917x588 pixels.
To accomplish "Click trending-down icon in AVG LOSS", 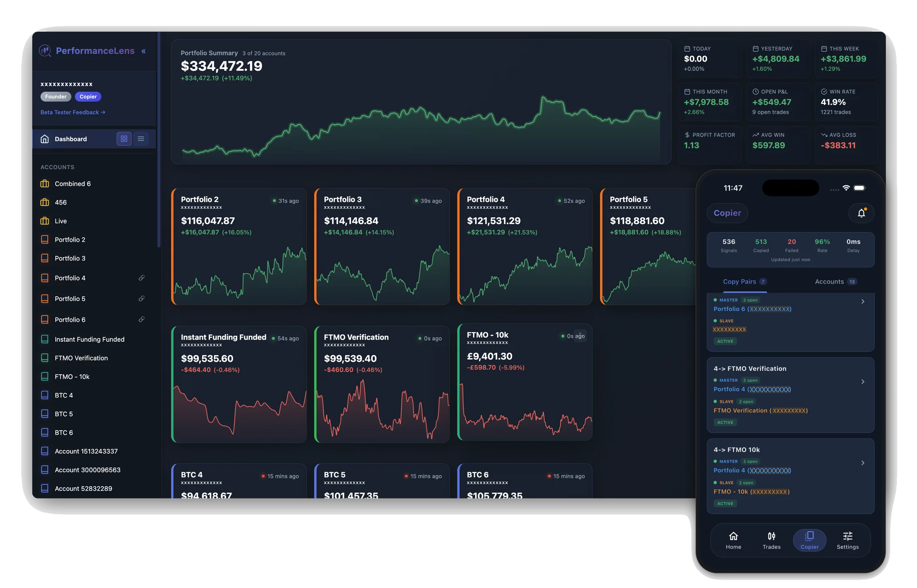I will coord(824,135).
